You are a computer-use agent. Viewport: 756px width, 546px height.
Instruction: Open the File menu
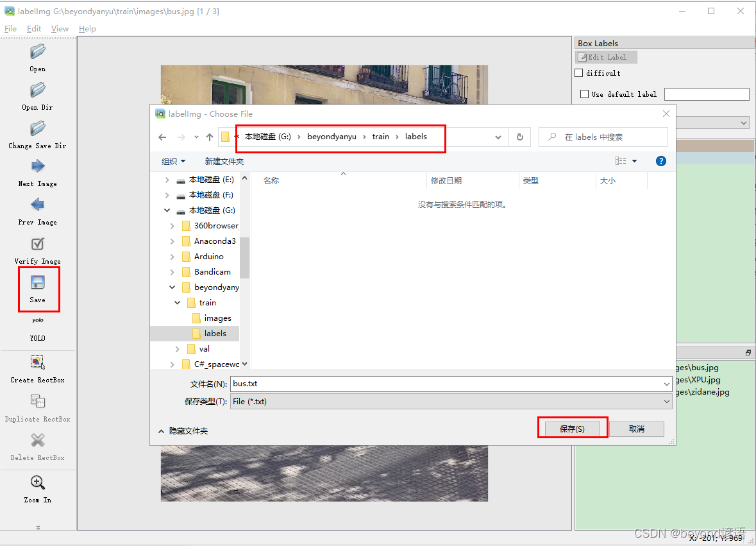tap(10, 28)
